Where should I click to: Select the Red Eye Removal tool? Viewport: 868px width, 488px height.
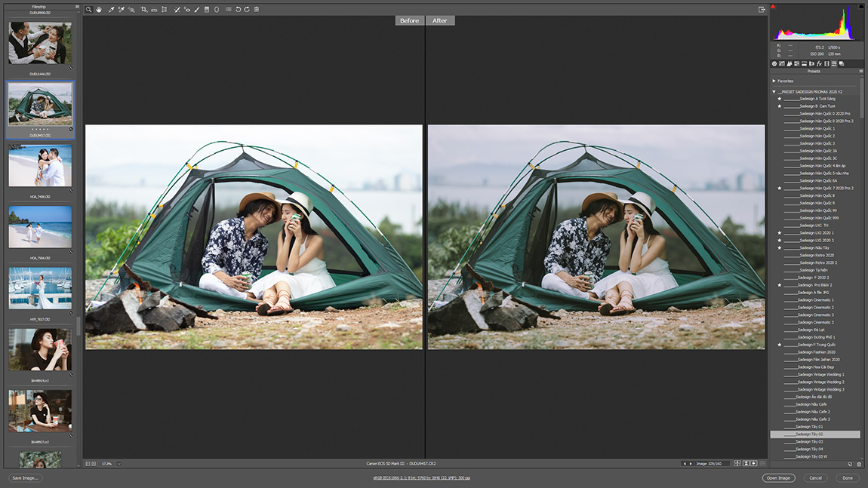click(186, 10)
